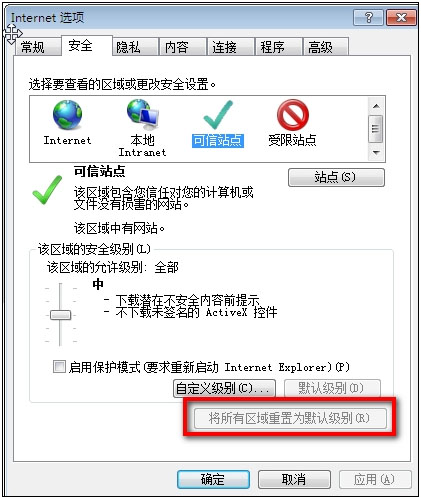Select the 本地 Intranet zone icon
This screenshot has height=499, width=421.
(143, 114)
